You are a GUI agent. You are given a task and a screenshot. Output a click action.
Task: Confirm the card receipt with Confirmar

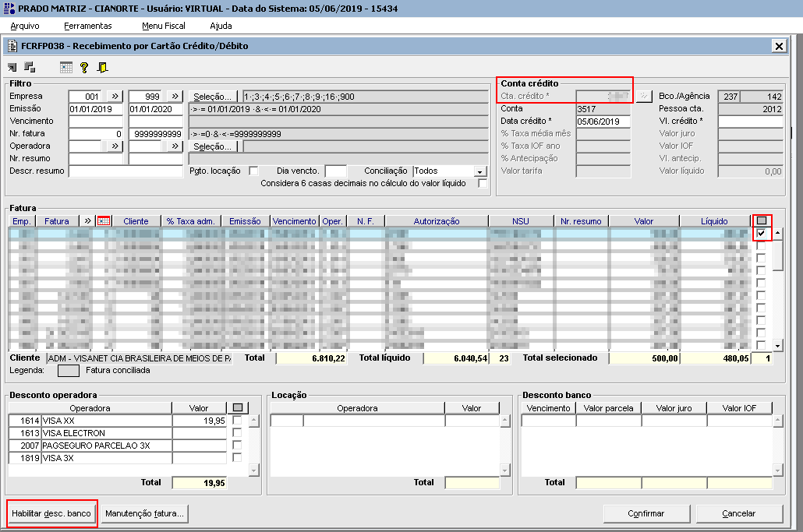click(646, 513)
